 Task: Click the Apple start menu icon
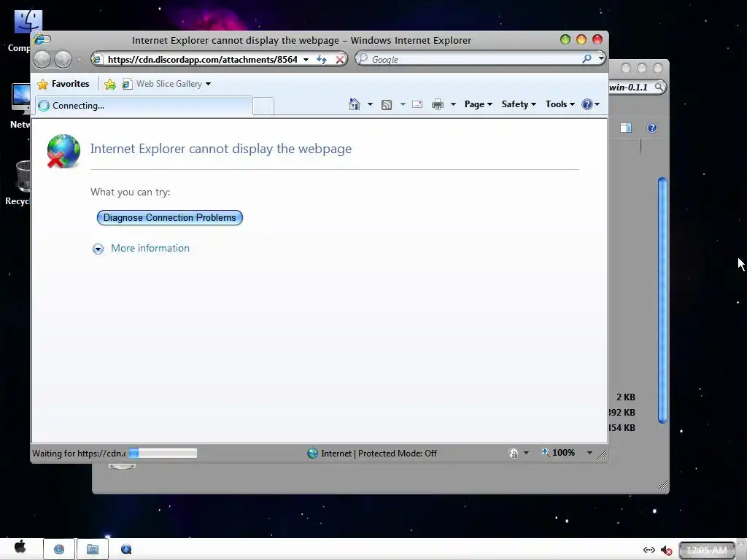pyautogui.click(x=20, y=548)
